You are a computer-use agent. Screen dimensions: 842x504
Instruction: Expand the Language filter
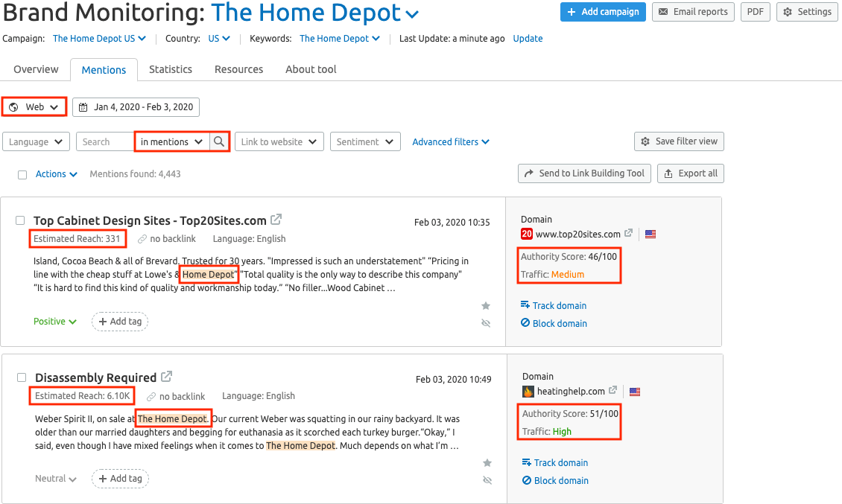click(36, 141)
